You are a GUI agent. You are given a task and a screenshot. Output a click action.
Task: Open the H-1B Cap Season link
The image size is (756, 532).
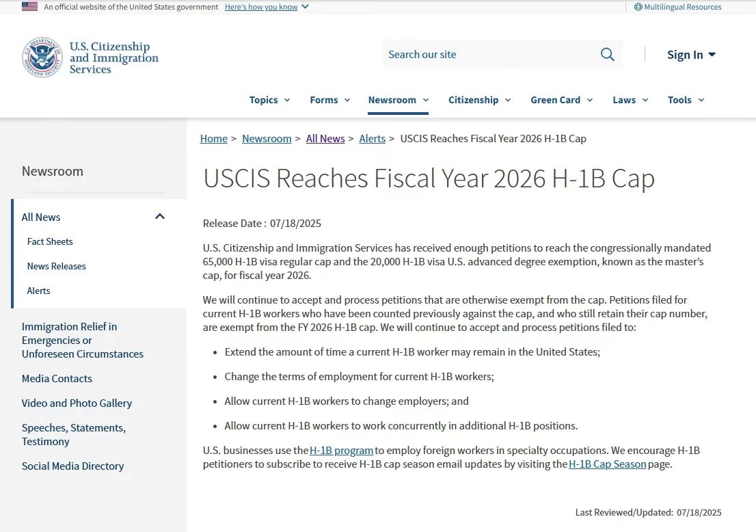pos(607,464)
